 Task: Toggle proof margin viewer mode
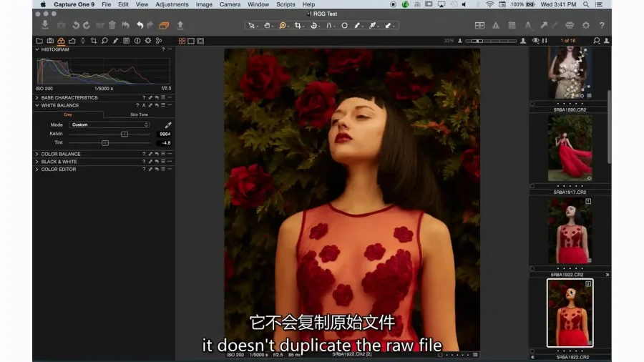(x=200, y=41)
